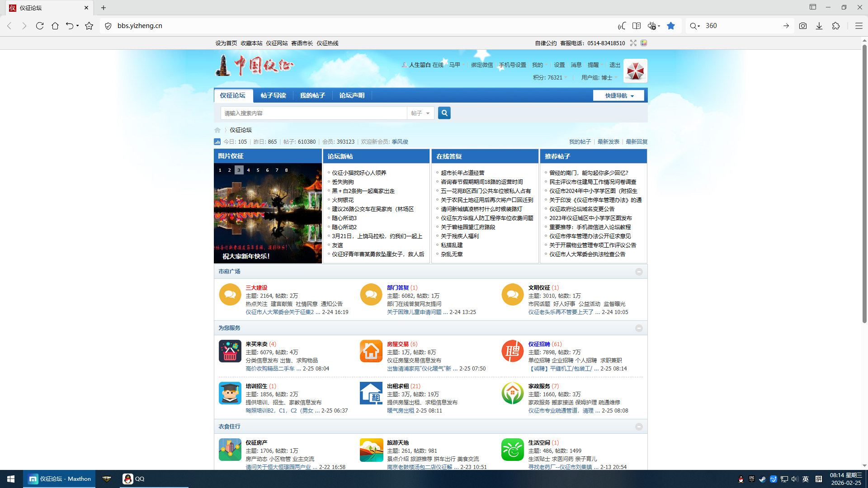Click 绑定微信 link in header
Viewport: 868px width, 488px height.
pos(482,65)
